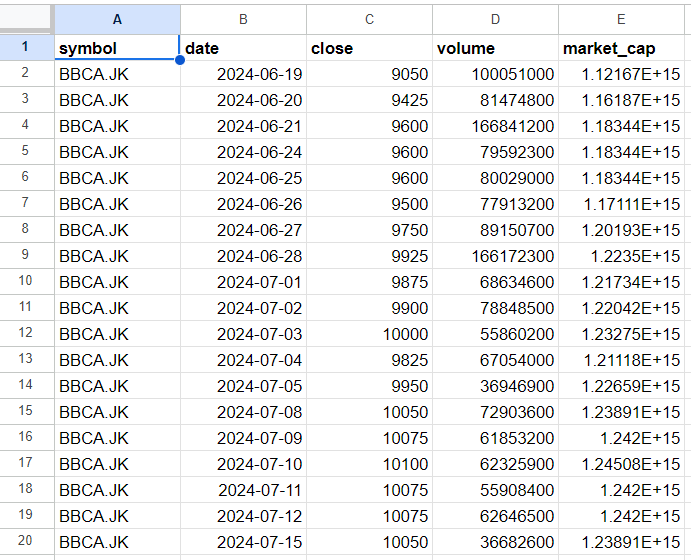This screenshot has width=691, height=560.
Task: Select date cell 2024-07-05
Action: (243, 386)
